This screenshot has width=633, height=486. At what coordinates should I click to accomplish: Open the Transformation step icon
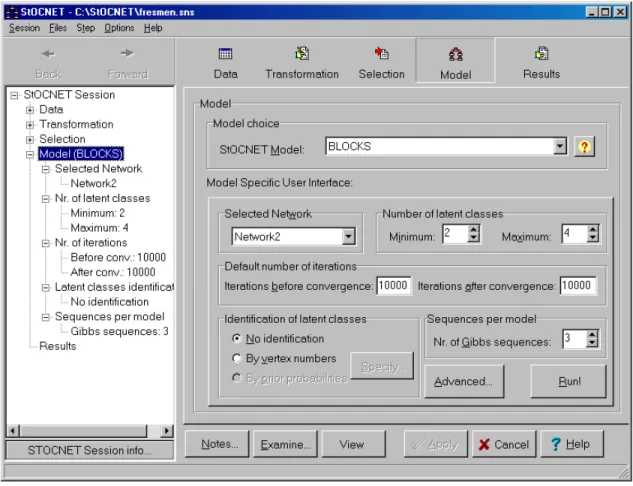click(x=302, y=53)
